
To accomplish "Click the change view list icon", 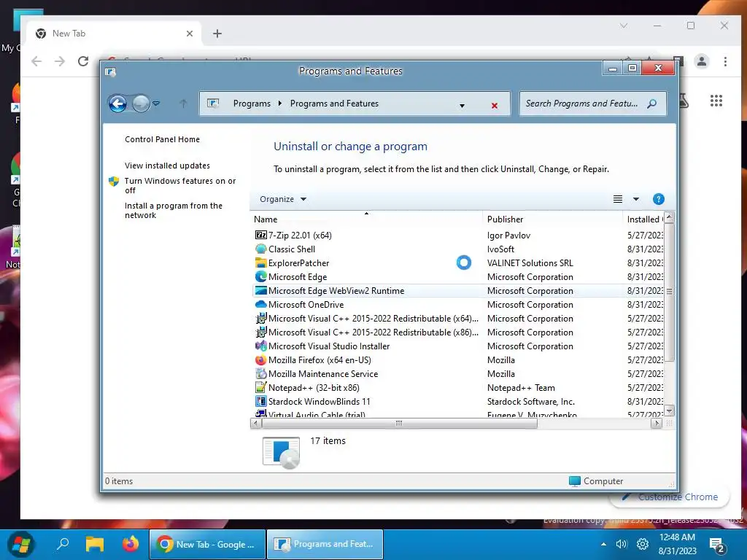I will pos(617,199).
